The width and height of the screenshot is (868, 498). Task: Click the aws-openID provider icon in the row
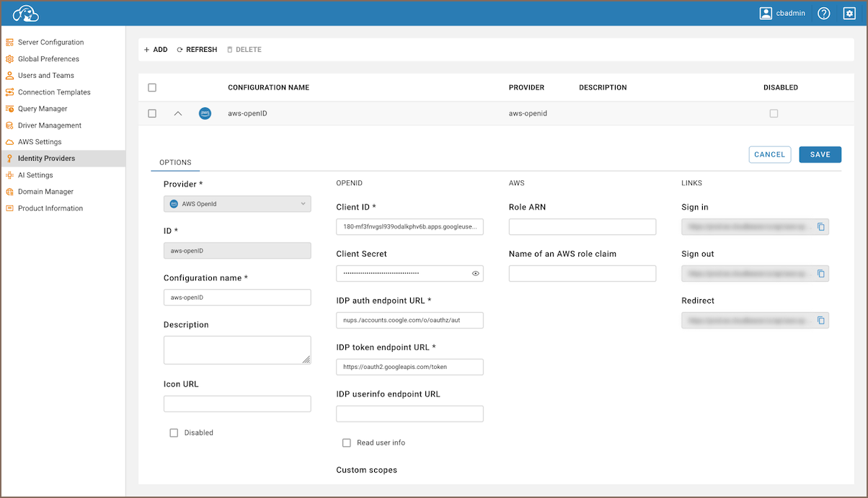[205, 114]
